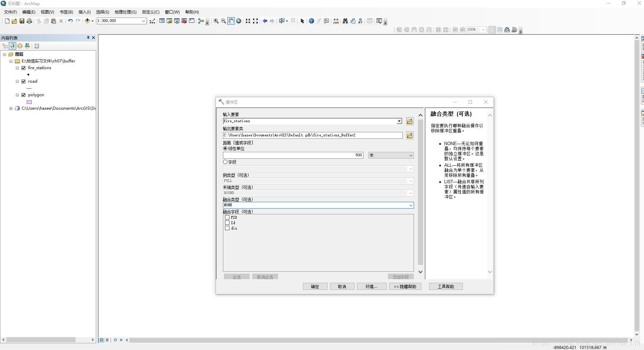Open the Tool Help button
Screen dimensions: 644x350
click(x=446, y=287)
